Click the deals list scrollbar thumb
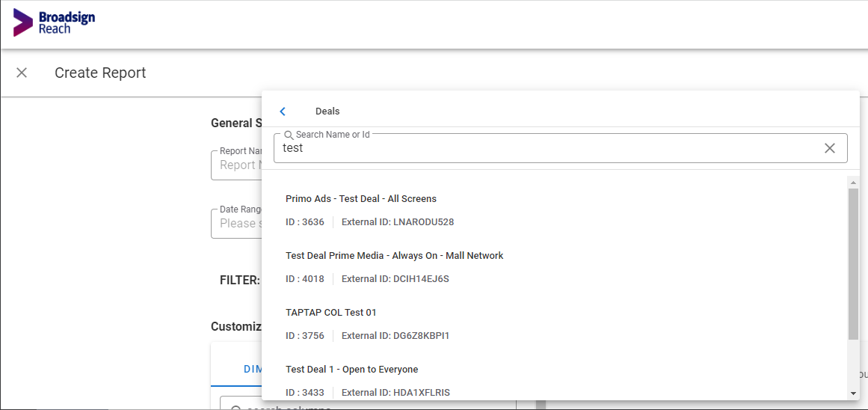Viewport: 868px width, 410px height. point(853,263)
